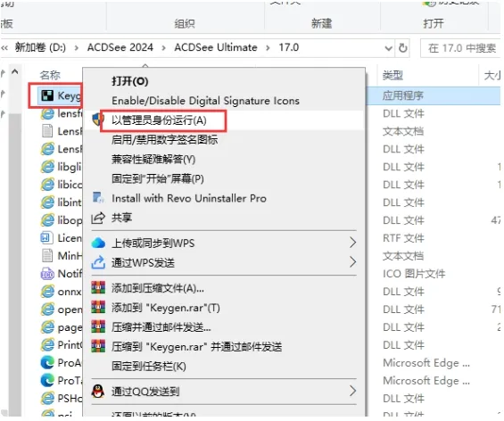Viewport: 504px width, 421px height.
Task: Click the ICO 图片文件 type cell
Action: (414, 274)
